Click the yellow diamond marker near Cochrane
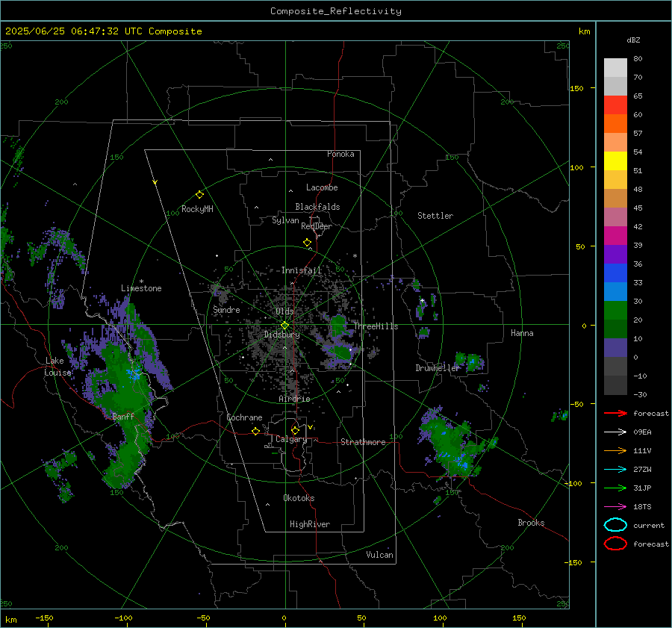This screenshot has height=628, width=672. point(255,431)
